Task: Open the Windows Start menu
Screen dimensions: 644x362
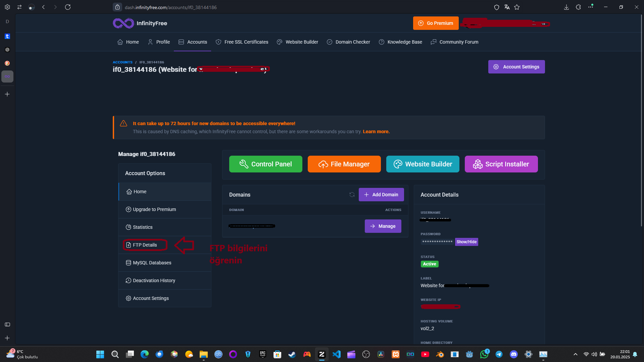Action: click(100, 354)
